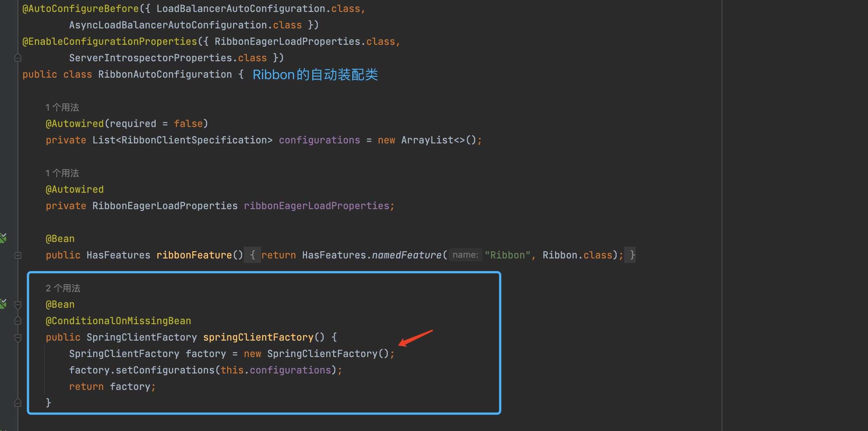868x431 pixels.
Task: Click 'this.configurations' argument
Action: point(276,370)
